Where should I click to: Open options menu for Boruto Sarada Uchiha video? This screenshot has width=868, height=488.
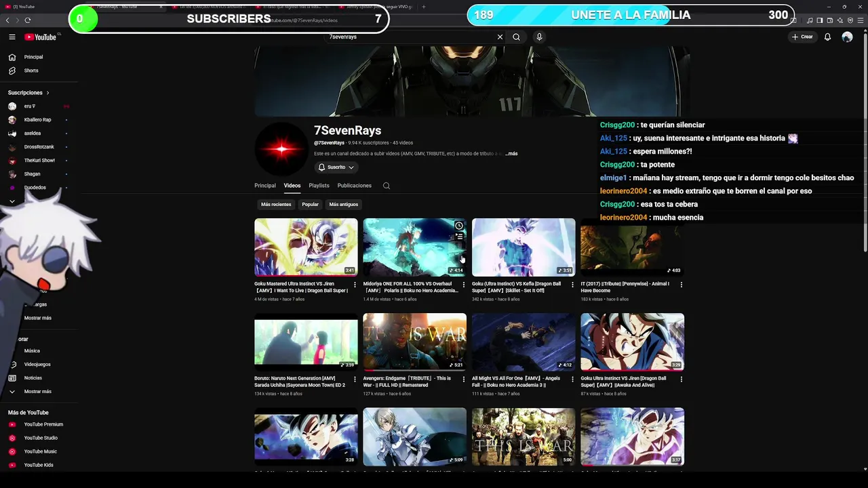click(355, 380)
